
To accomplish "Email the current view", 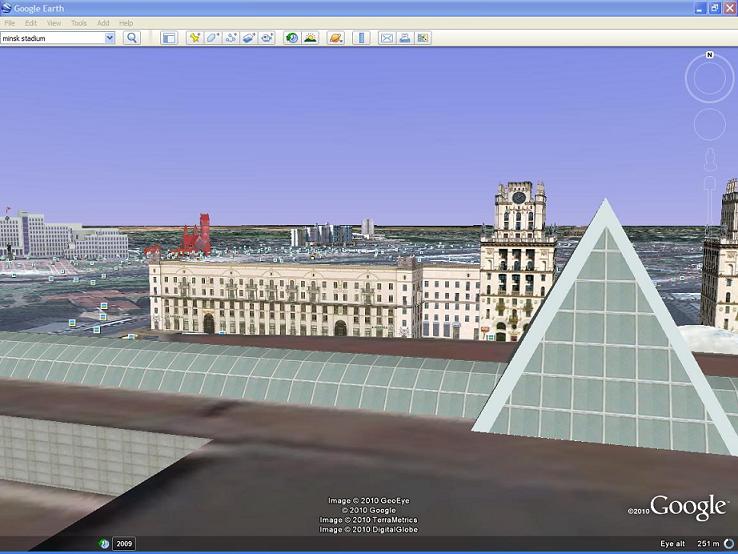I will (x=386, y=38).
